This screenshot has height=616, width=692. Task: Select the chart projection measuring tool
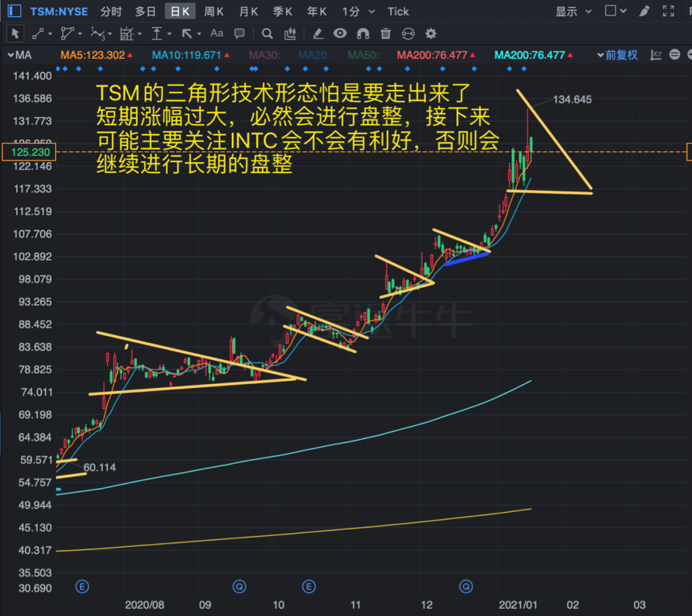tap(127, 33)
